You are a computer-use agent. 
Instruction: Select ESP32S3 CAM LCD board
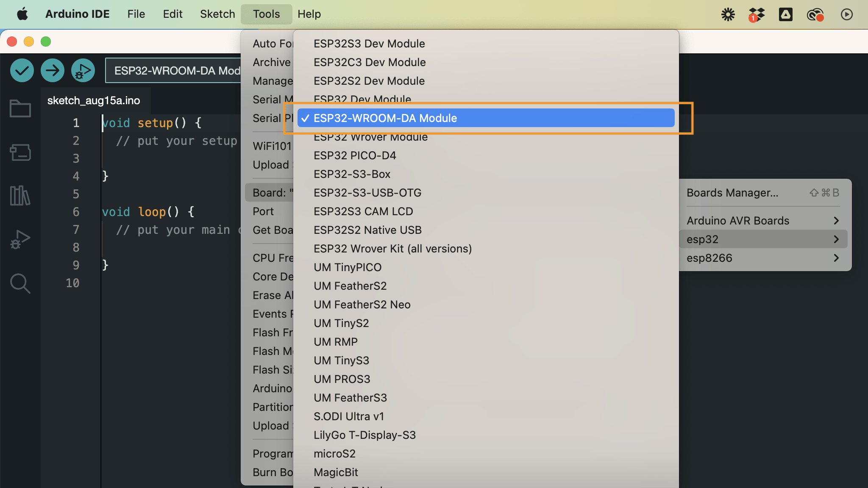pyautogui.click(x=486, y=211)
